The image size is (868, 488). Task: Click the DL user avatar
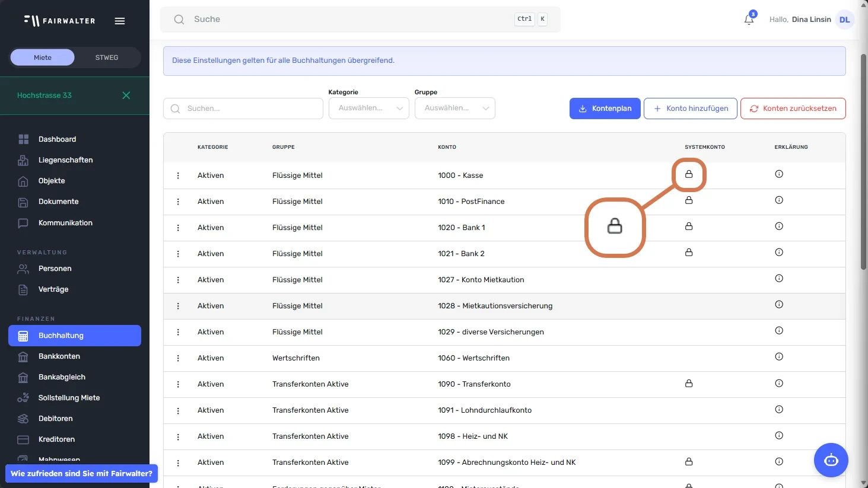coord(844,20)
